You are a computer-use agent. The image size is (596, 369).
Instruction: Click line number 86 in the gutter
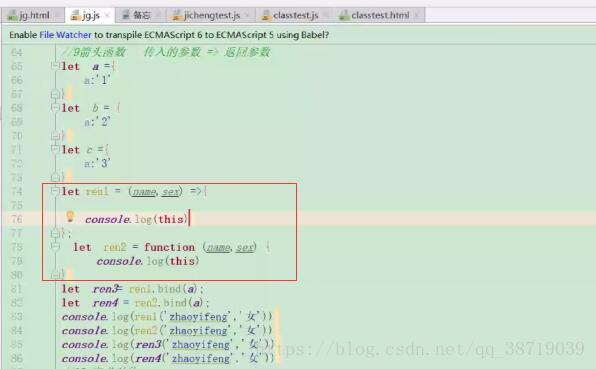[16, 358]
